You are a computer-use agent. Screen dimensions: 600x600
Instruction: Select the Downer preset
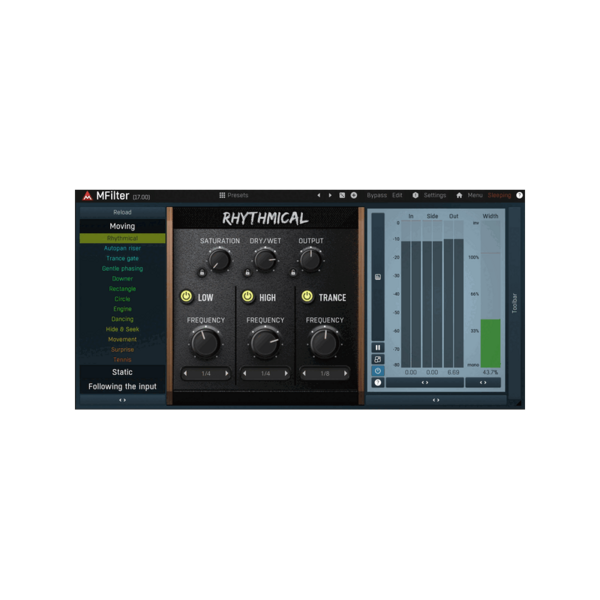[122, 279]
